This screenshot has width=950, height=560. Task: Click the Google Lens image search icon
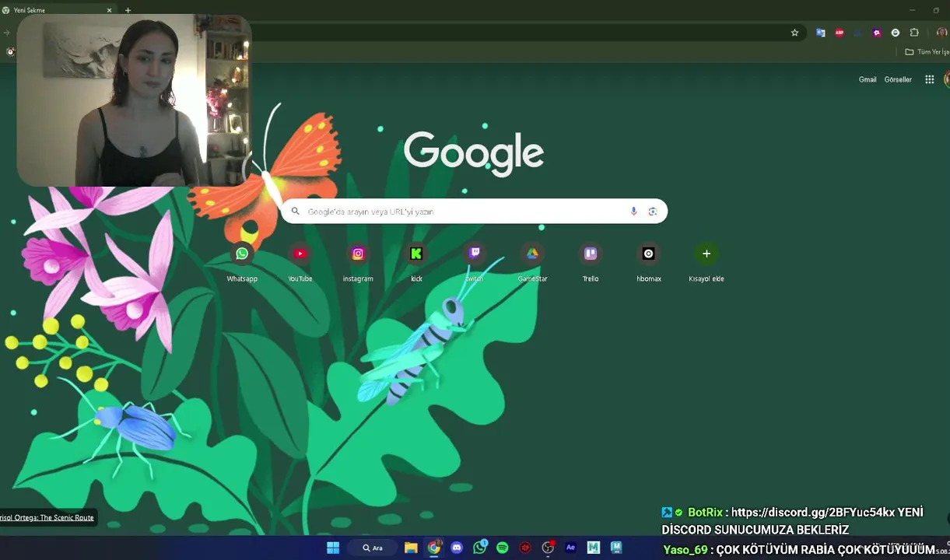coord(652,212)
